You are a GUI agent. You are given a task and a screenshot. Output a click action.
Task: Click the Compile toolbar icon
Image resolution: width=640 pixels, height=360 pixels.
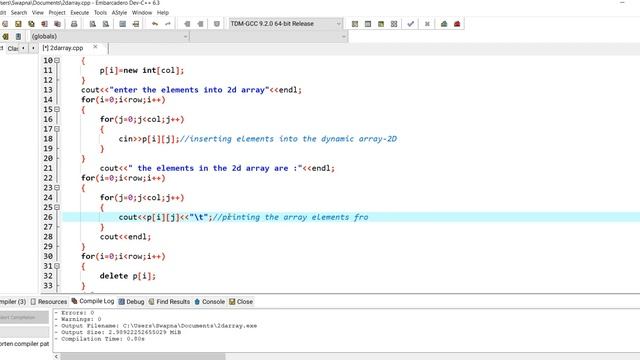[355, 24]
